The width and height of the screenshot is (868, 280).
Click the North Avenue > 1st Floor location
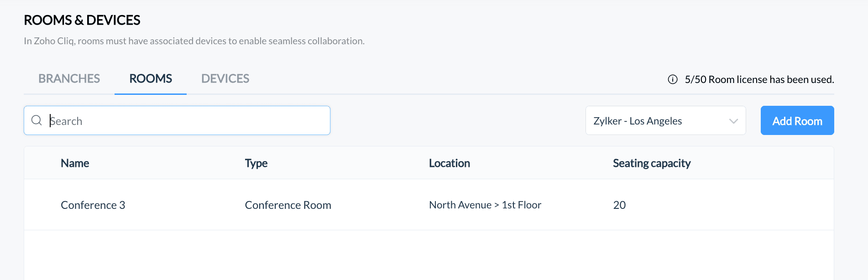click(485, 205)
